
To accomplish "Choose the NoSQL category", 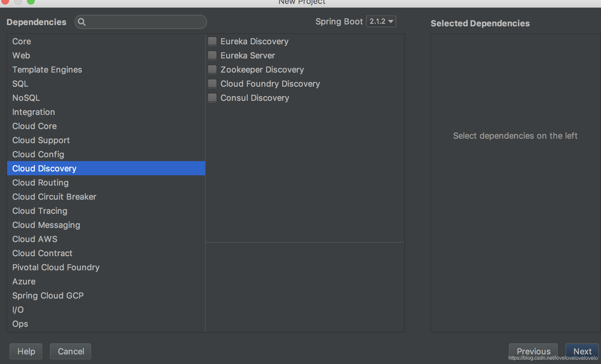I will (106, 98).
